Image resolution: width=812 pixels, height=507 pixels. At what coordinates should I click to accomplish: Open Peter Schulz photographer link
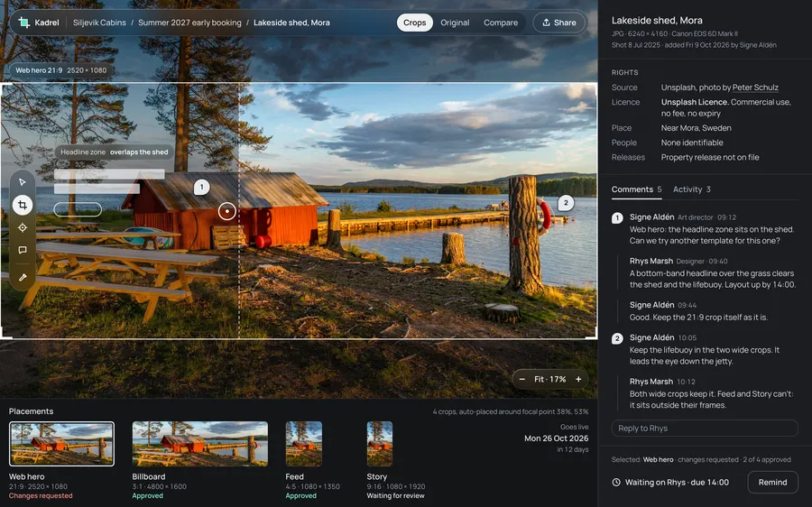[755, 88]
